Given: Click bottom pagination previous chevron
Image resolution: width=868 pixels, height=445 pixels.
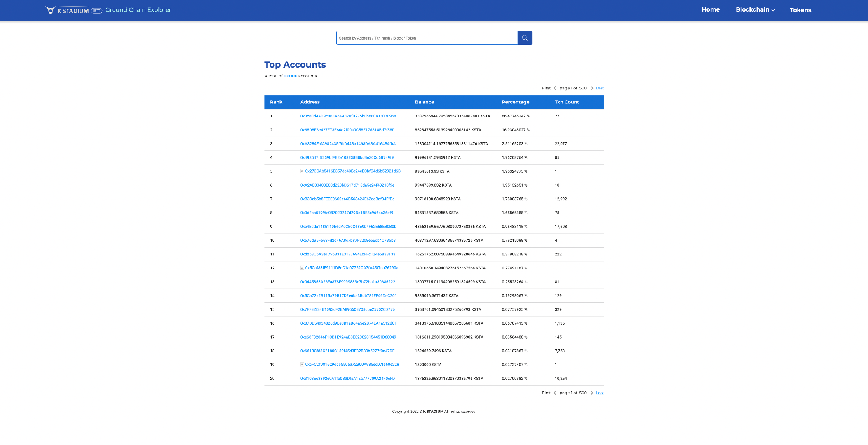Looking at the screenshot, I should (x=555, y=393).
